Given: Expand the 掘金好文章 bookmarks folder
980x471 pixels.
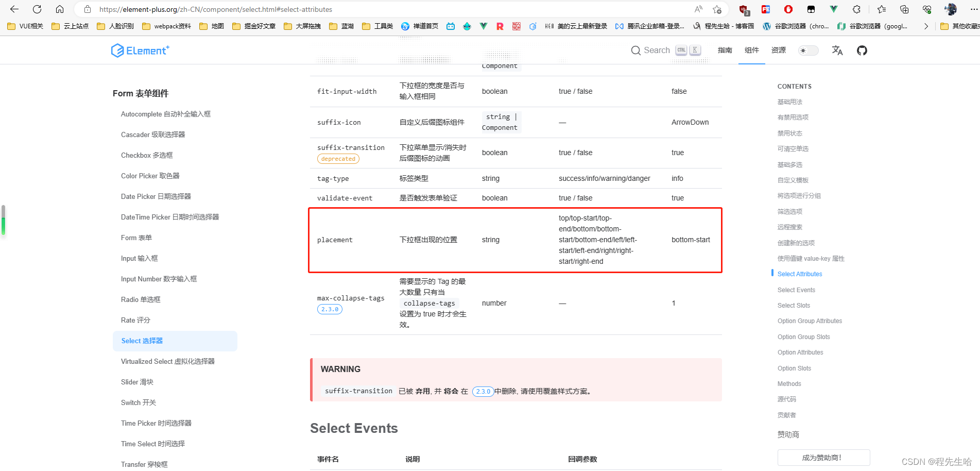Looking at the screenshot, I should click(x=253, y=26).
